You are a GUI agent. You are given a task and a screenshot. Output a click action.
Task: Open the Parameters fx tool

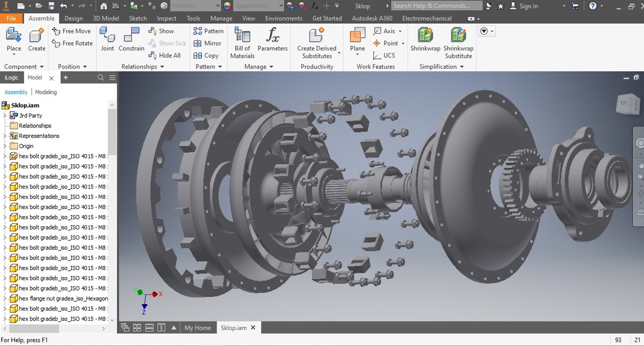[272, 40]
